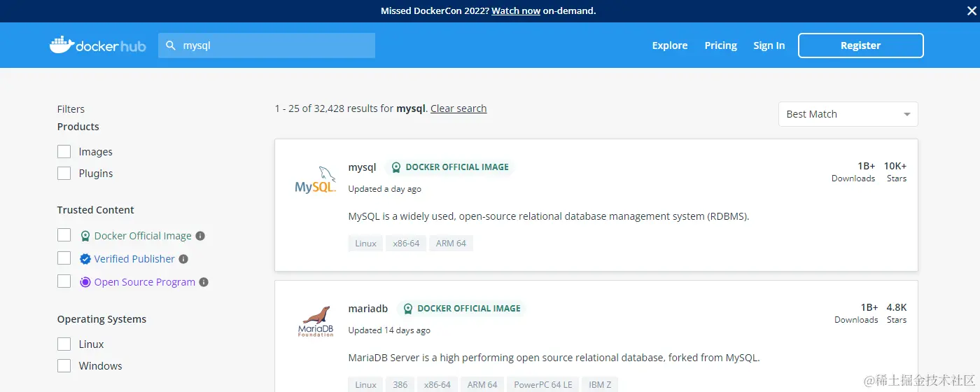Open the Best Match sort dropdown

coord(848,114)
